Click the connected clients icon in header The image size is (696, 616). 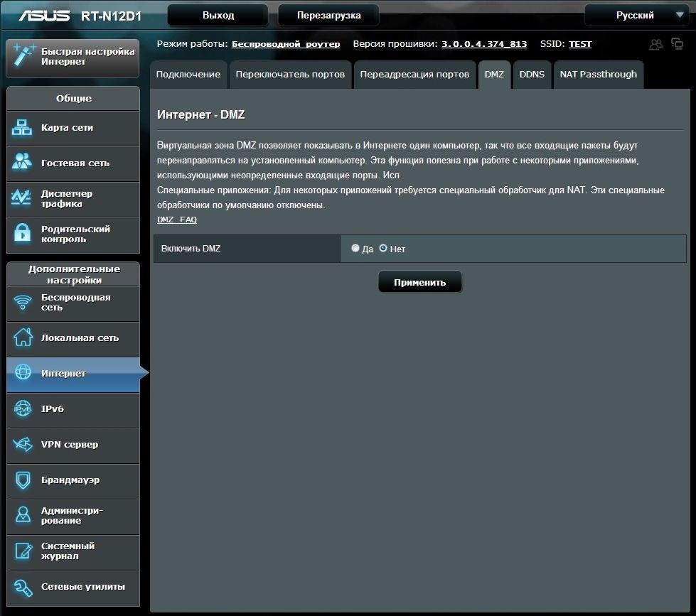coord(655,44)
